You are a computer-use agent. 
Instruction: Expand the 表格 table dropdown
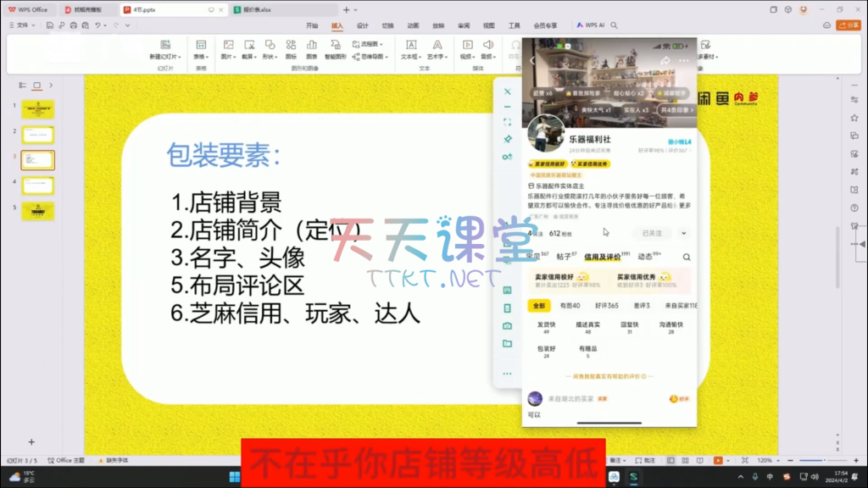click(201, 56)
